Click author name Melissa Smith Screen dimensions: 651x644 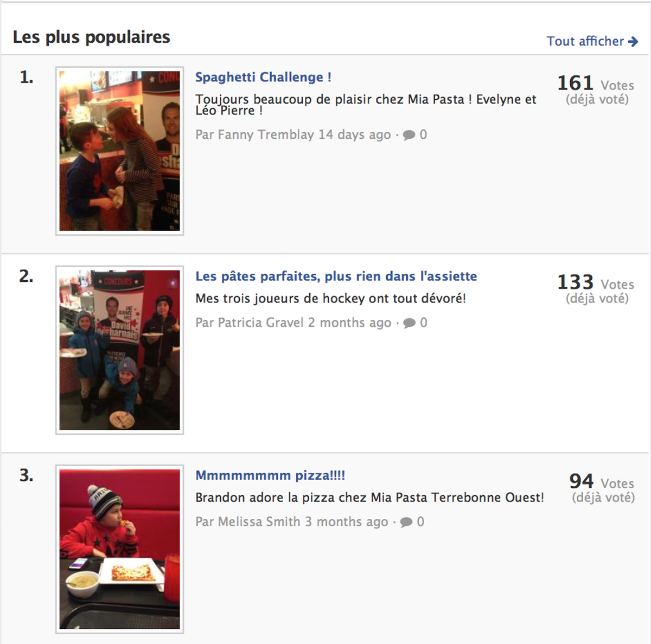pos(259,521)
